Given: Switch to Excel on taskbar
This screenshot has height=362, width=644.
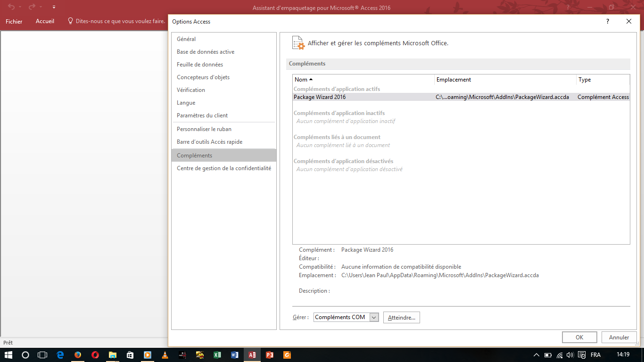Looking at the screenshot, I should pyautogui.click(x=217, y=355).
